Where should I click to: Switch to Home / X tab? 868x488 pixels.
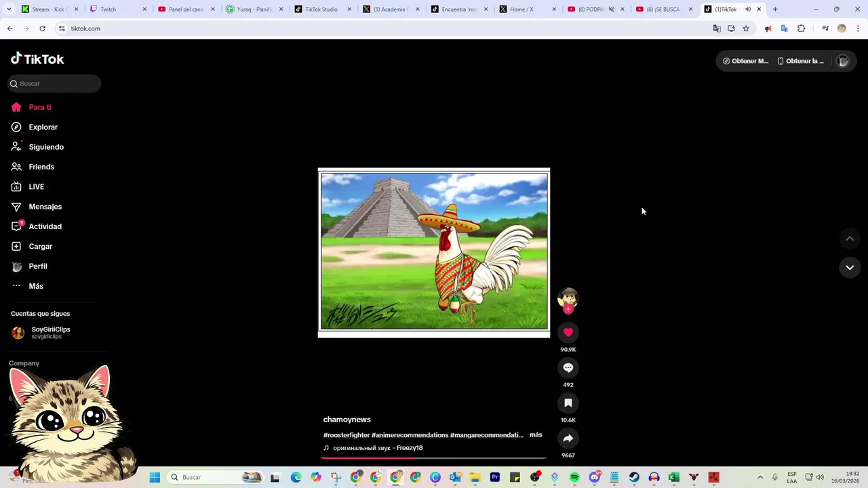(x=528, y=9)
